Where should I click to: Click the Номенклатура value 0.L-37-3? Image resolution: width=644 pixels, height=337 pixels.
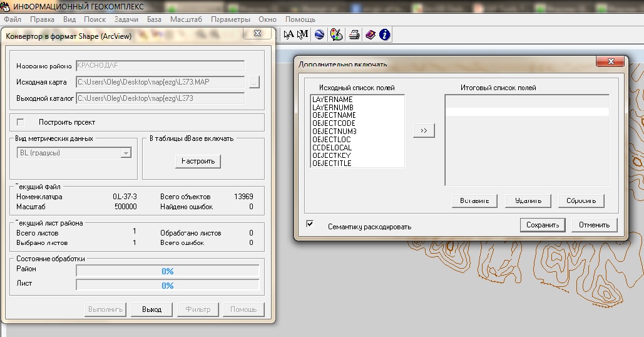pos(125,197)
